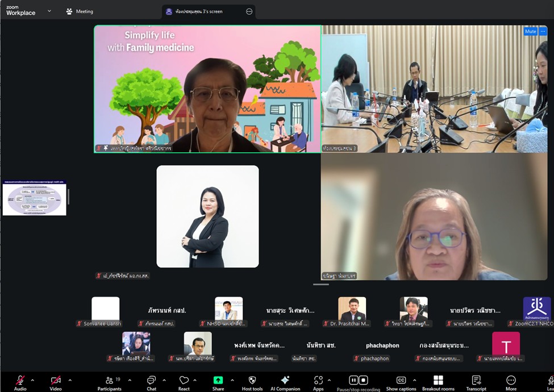Pause the recording
Viewport: 554px width, 392px height.
coord(353,380)
